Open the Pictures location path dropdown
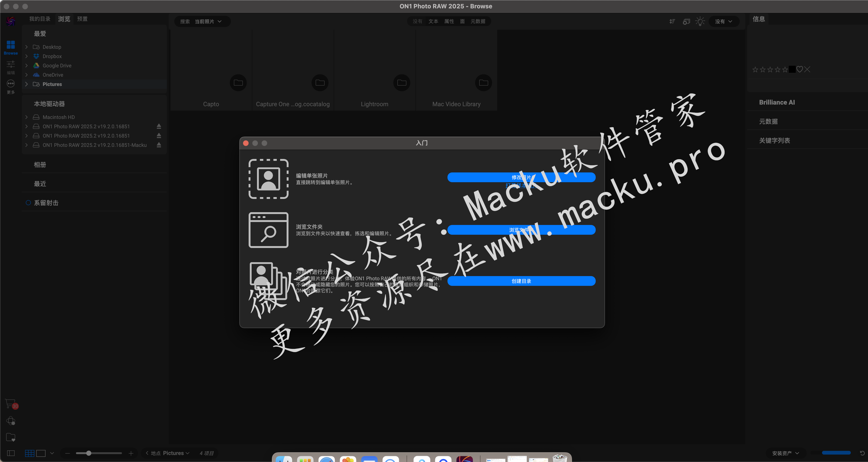This screenshot has width=868, height=462. [176, 453]
